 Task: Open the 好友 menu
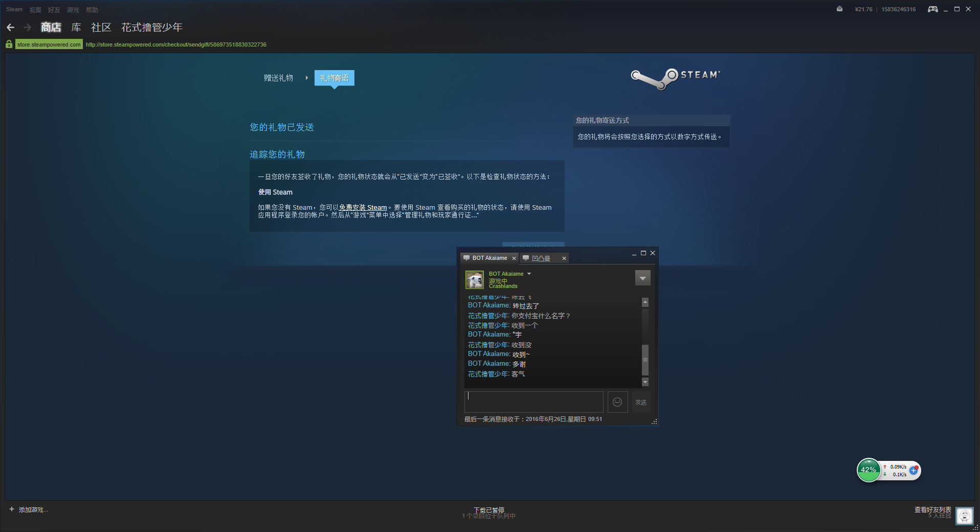click(x=54, y=10)
